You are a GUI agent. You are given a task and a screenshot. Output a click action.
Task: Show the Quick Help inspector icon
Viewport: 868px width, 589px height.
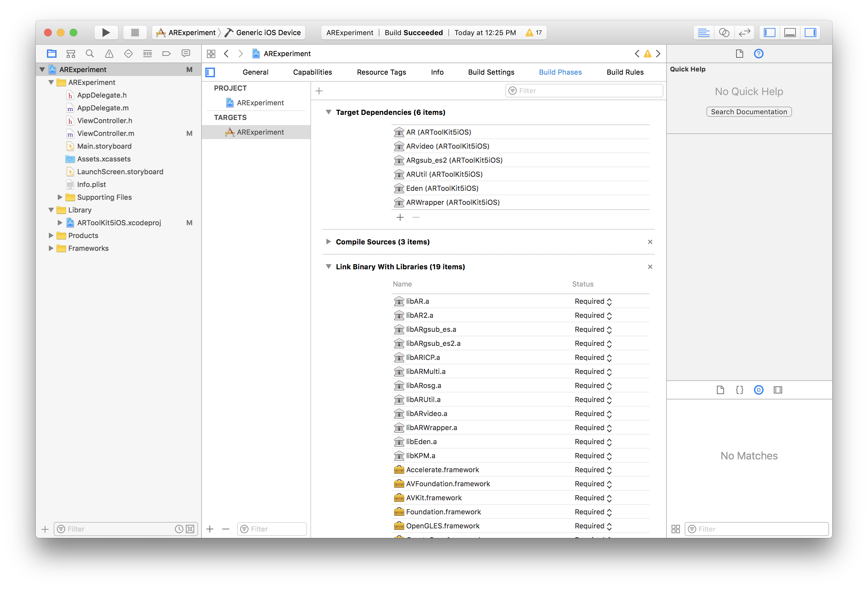click(758, 54)
